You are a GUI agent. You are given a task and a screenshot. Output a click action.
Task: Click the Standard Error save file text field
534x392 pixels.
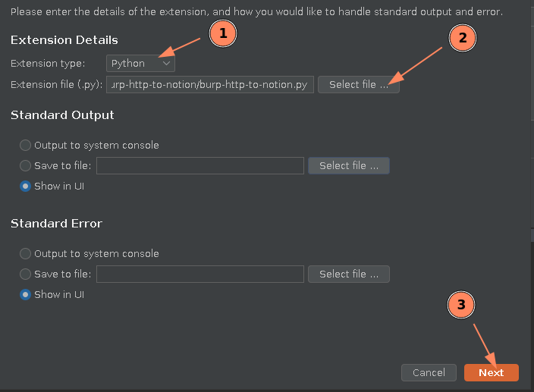[x=200, y=274]
